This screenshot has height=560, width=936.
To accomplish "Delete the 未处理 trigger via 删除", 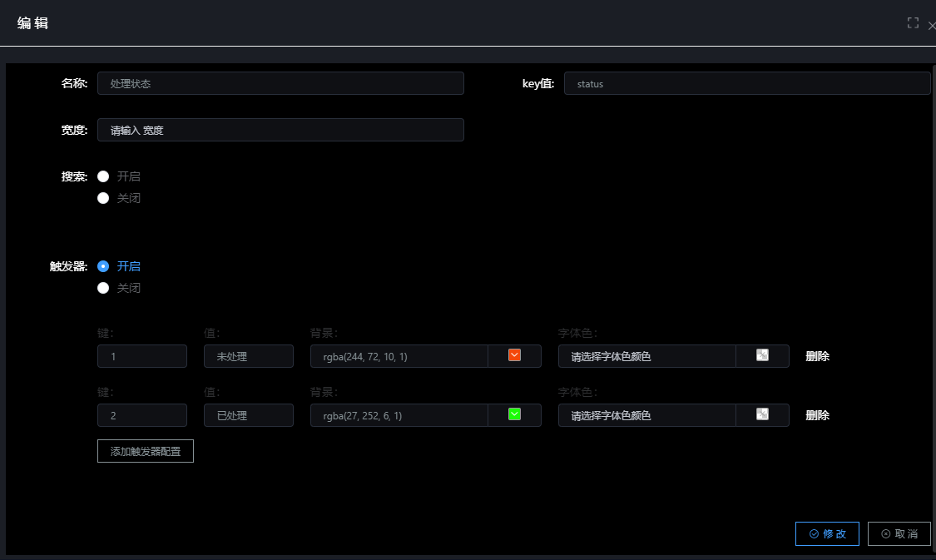I will tap(817, 355).
